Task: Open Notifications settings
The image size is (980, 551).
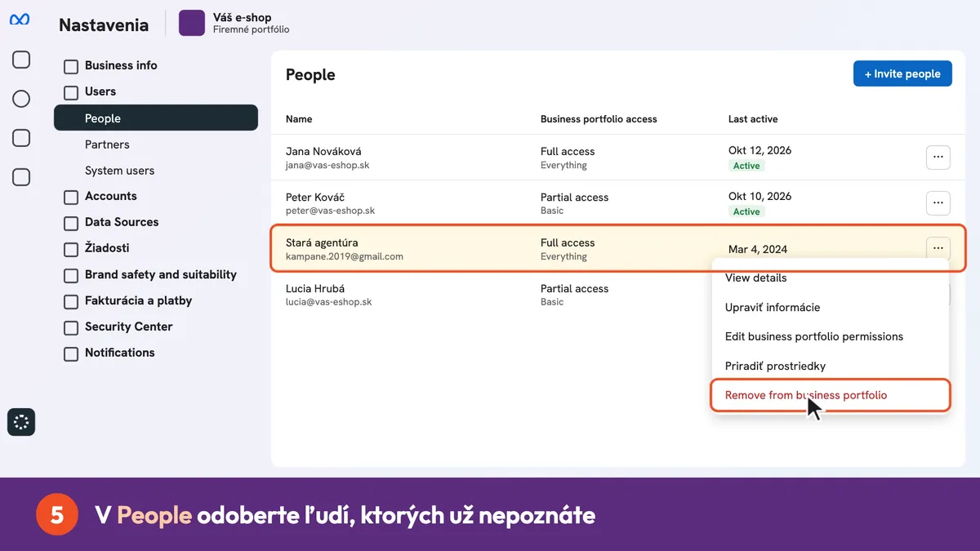Action: (120, 353)
